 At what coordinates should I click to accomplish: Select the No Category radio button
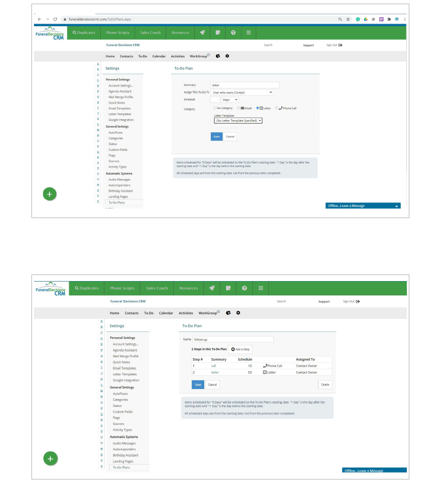215,108
